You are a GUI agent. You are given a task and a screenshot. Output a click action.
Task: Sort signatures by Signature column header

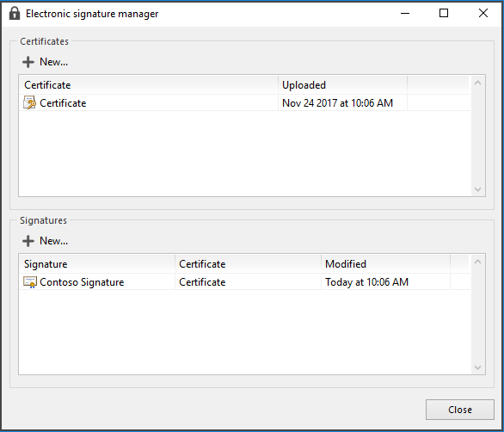coord(96,264)
